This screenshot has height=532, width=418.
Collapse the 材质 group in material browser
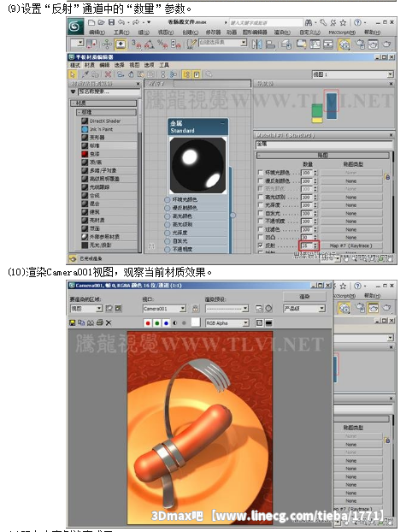pyautogui.click(x=103, y=103)
